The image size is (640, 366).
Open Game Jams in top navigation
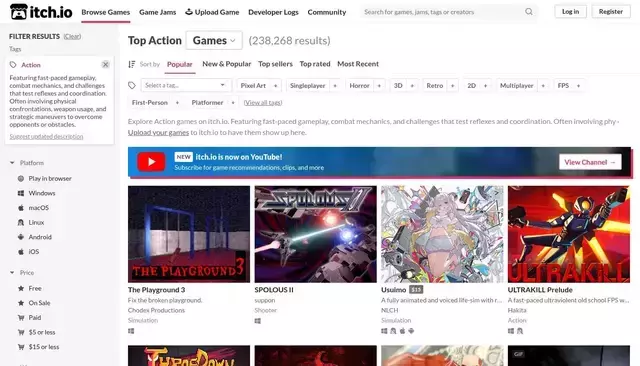click(x=158, y=12)
